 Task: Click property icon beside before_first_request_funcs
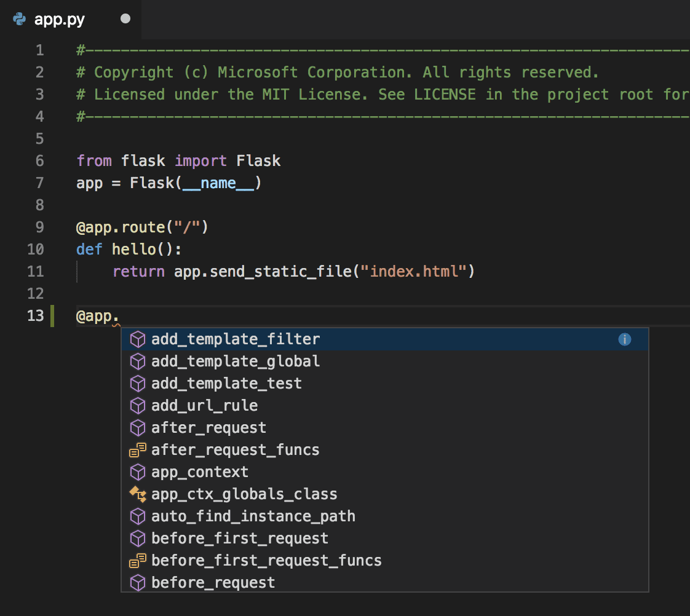[138, 561]
